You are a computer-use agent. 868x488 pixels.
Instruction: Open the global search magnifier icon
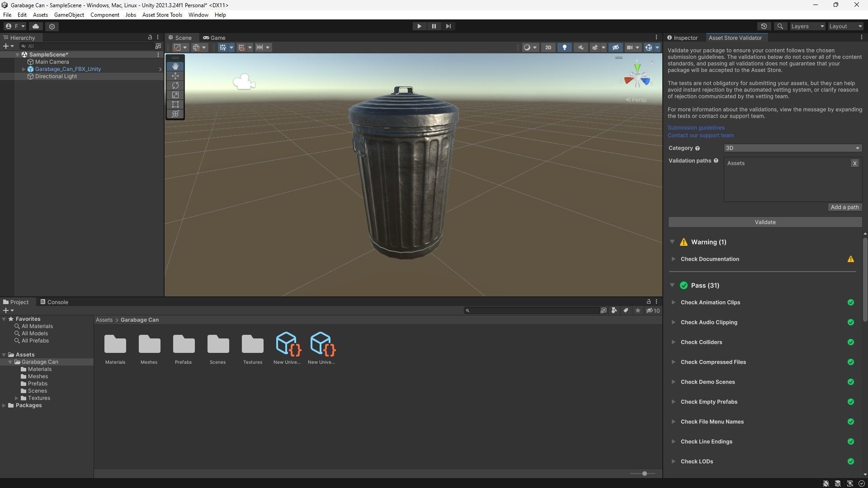[x=780, y=26]
